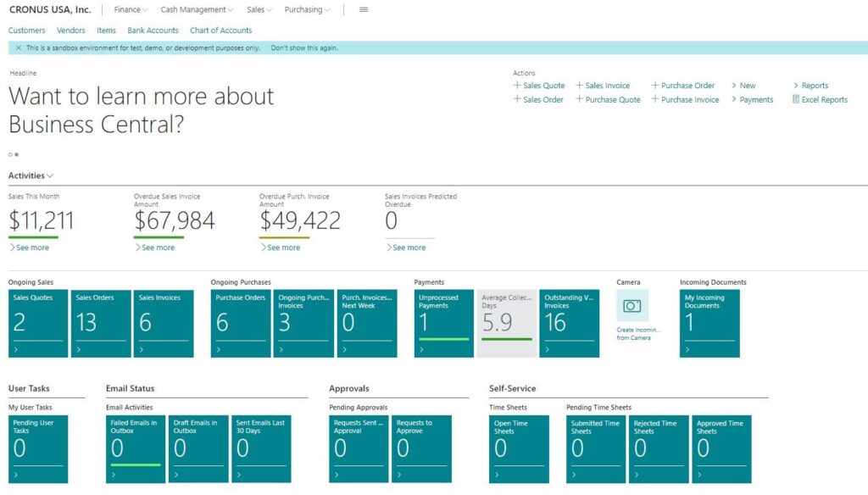Image resolution: width=868 pixels, height=495 pixels.
Task: Click the $67,984 overdue sales amount
Action: [175, 221]
